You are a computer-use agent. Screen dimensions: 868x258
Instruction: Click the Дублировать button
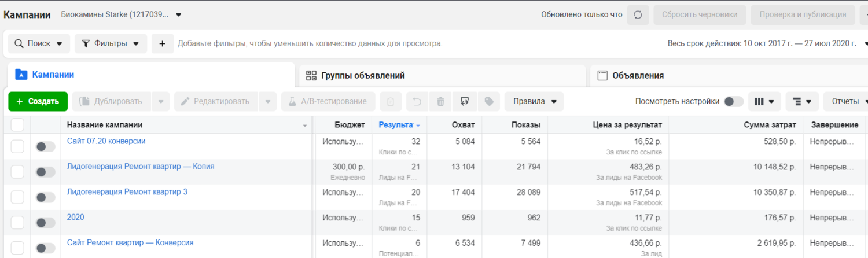(111, 102)
